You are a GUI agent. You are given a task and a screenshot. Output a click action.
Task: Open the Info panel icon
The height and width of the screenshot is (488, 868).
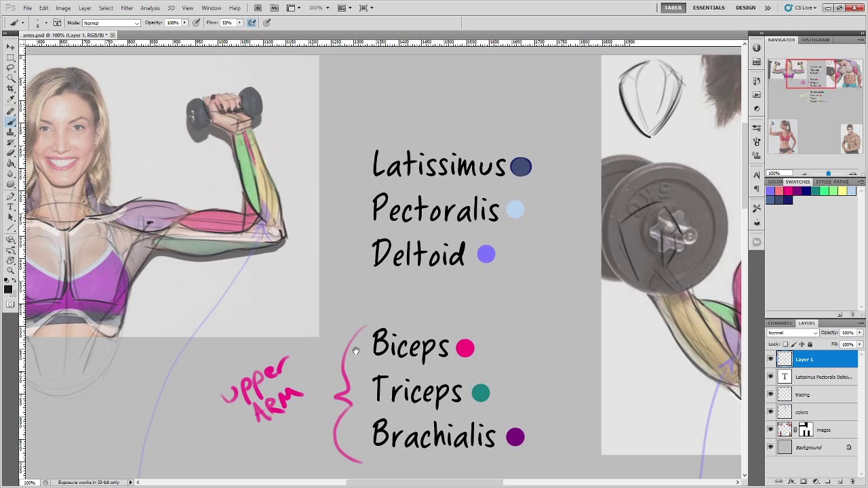[x=757, y=48]
